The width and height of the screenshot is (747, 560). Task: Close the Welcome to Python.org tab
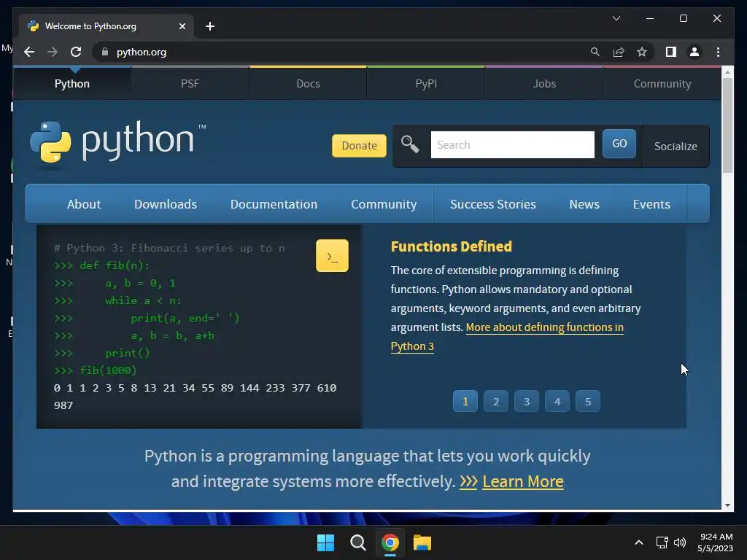182,26
